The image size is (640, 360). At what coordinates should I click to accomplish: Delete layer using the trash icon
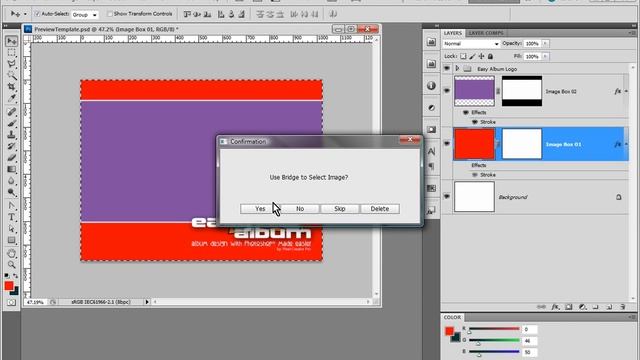622,307
